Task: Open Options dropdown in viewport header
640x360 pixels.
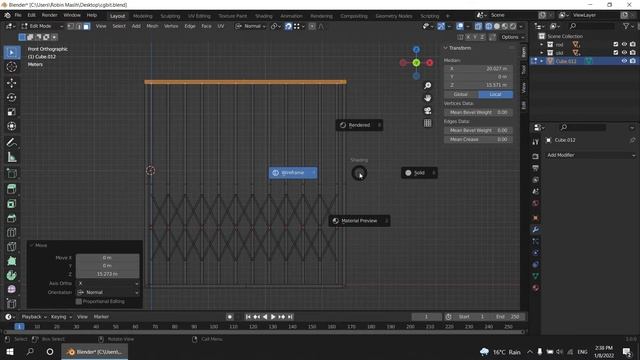Action: pos(512,37)
